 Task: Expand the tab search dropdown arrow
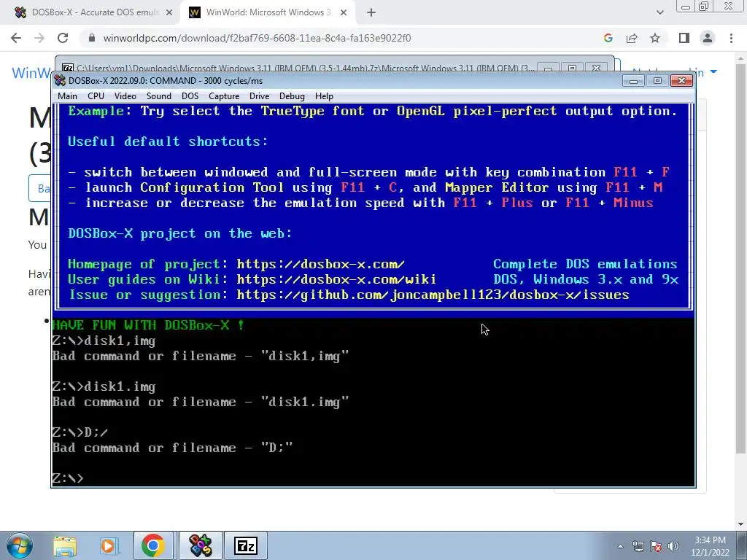pyautogui.click(x=659, y=13)
